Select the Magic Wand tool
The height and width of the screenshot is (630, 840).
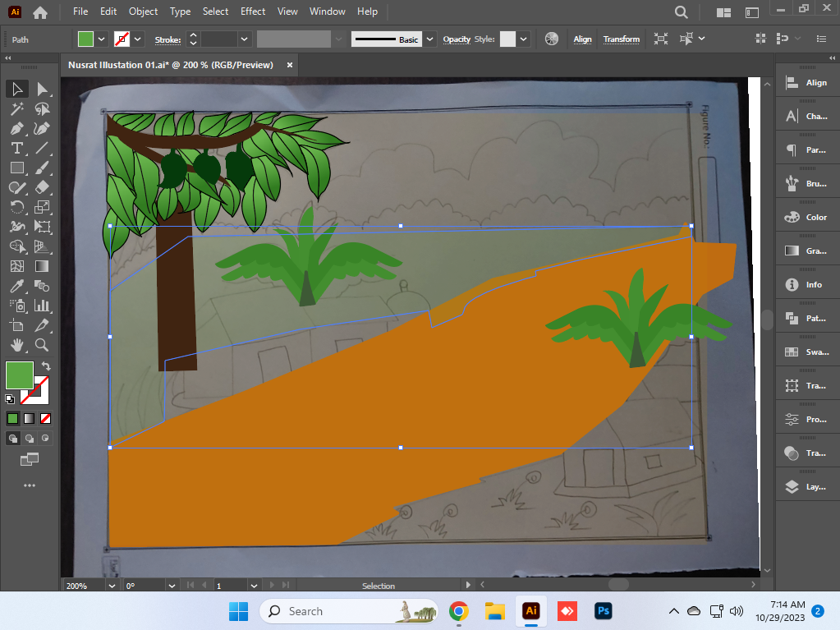16,108
